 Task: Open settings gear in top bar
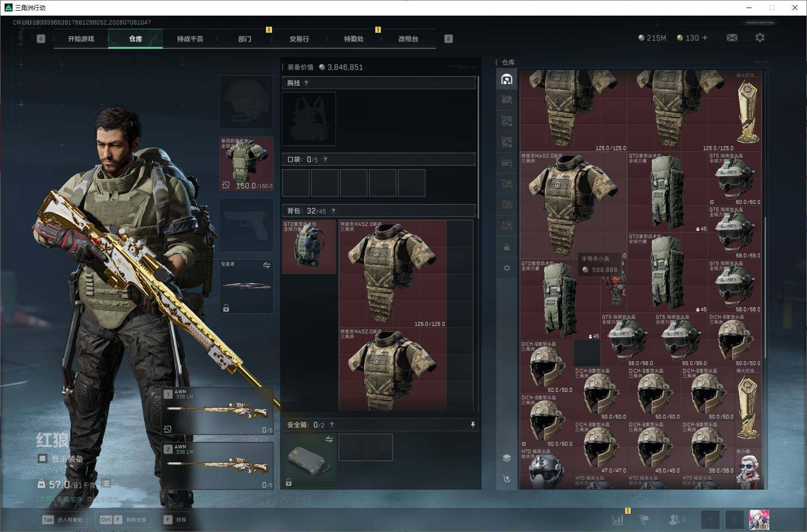[760, 38]
